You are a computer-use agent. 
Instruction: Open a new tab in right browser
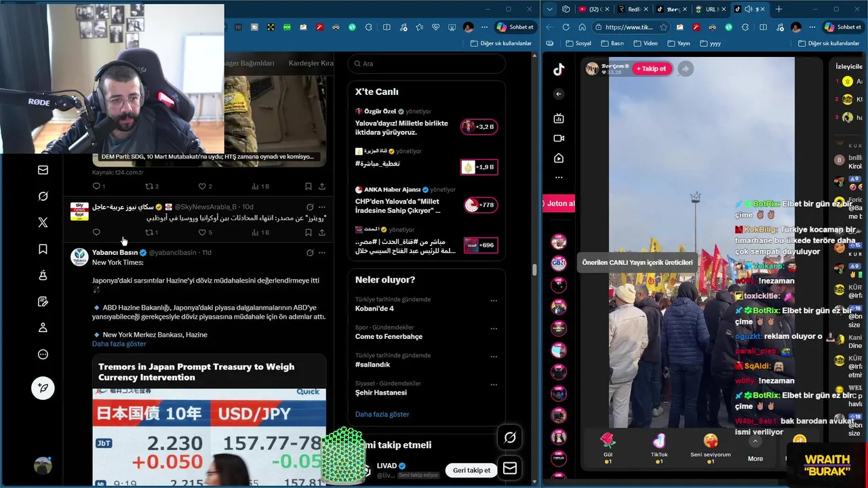[778, 9]
